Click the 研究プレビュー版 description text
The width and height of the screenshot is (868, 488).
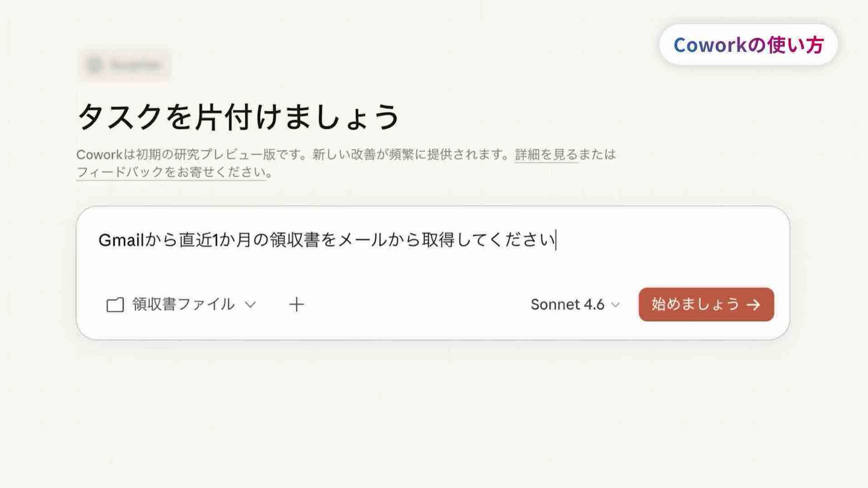point(225,155)
